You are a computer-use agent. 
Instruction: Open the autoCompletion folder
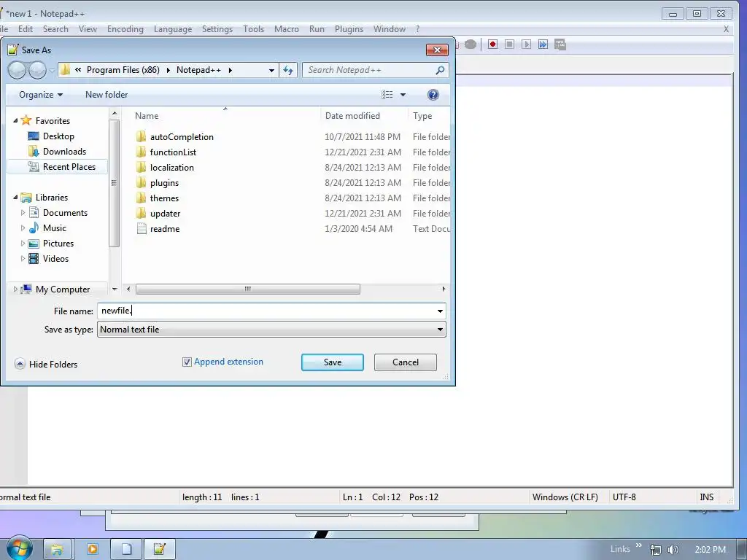[182, 136]
